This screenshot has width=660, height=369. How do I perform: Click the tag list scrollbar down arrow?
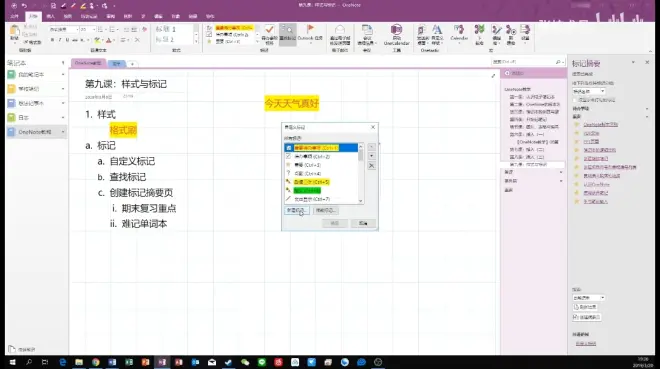pos(361,201)
